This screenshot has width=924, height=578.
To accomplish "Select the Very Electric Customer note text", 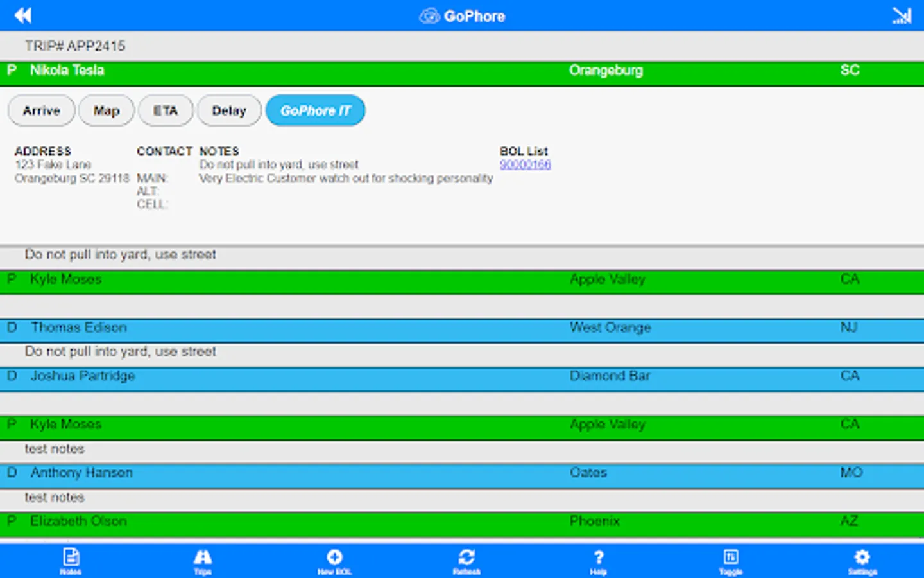I will point(346,178).
